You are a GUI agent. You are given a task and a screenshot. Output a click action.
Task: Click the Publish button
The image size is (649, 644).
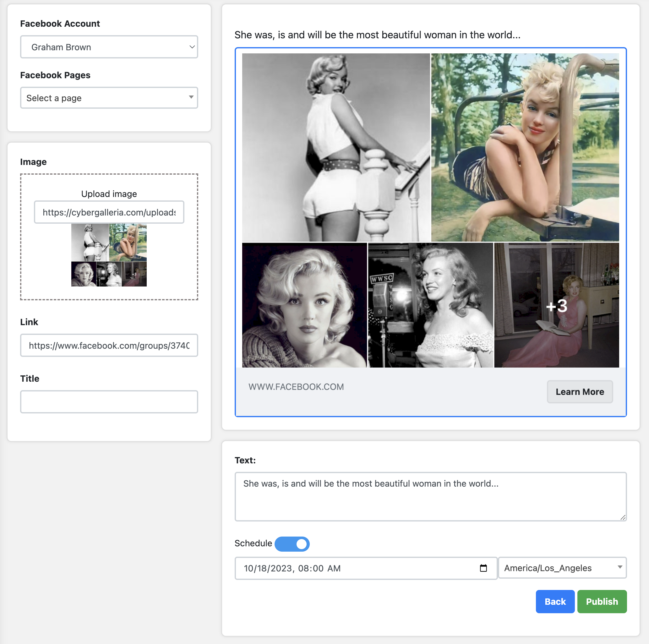[x=602, y=601]
